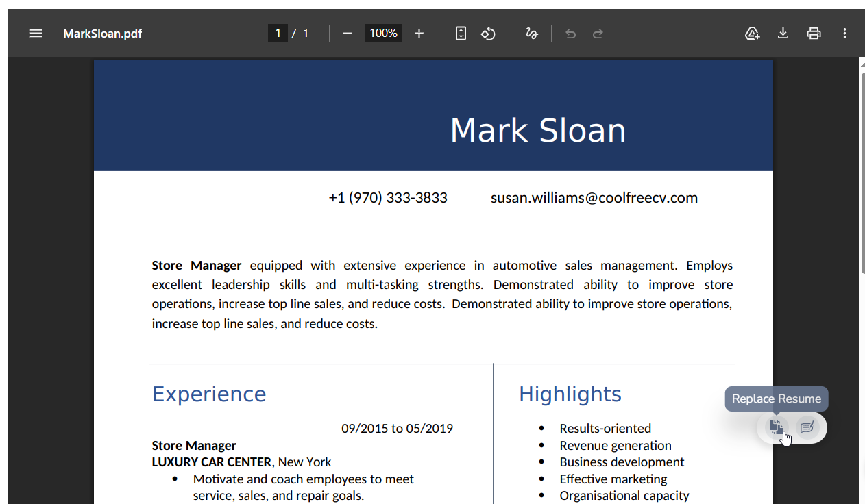Click the 100% zoom level field
865x504 pixels.
point(383,34)
